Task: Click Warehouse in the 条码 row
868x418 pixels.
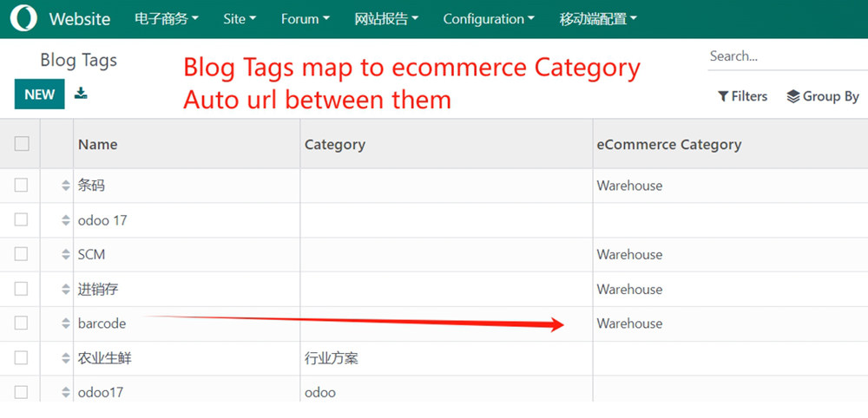Action: click(x=629, y=186)
